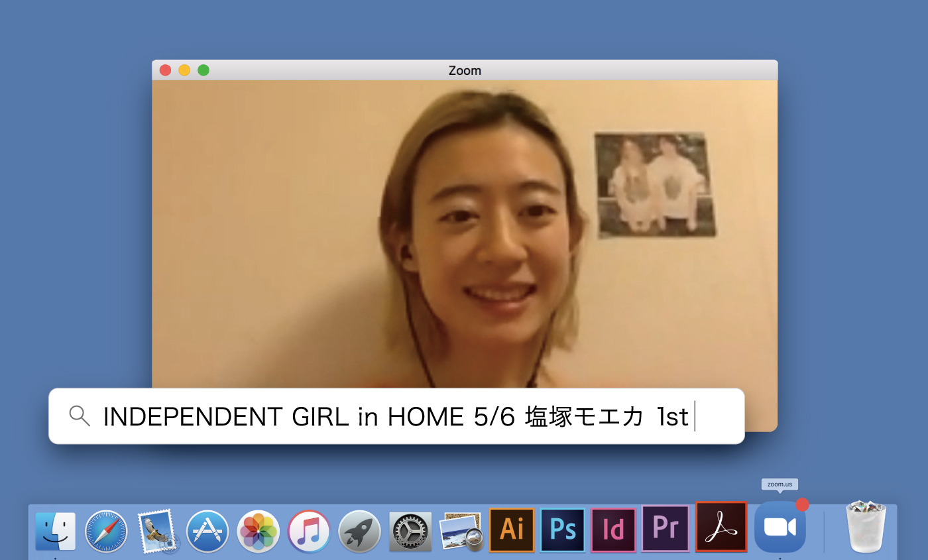
Task: Maximize the Zoom window with green button
Action: (203, 70)
